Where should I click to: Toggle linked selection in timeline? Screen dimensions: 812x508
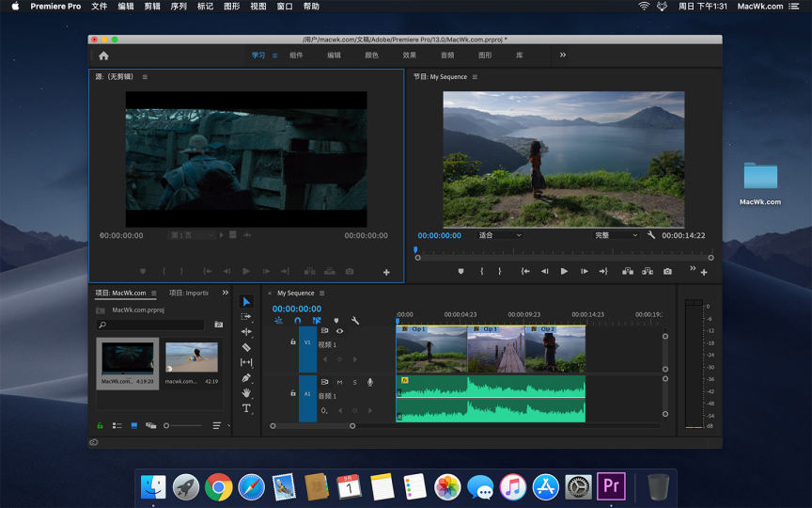pyautogui.click(x=317, y=321)
